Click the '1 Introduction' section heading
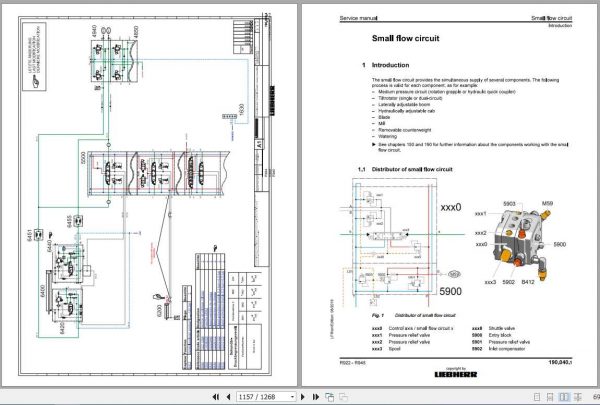Viewport: 600px width, 405px height. (x=385, y=65)
